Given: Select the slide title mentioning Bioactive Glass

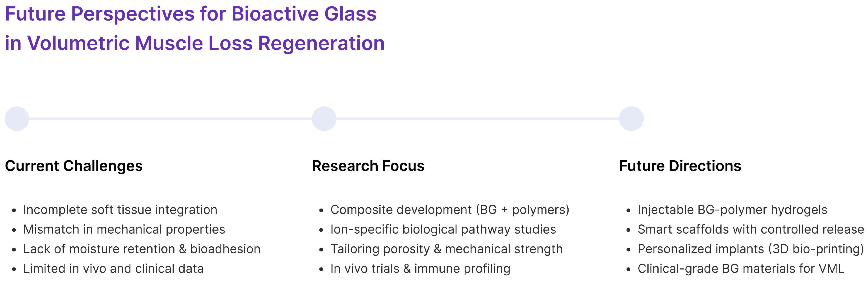Looking at the screenshot, I should tap(191, 14).
